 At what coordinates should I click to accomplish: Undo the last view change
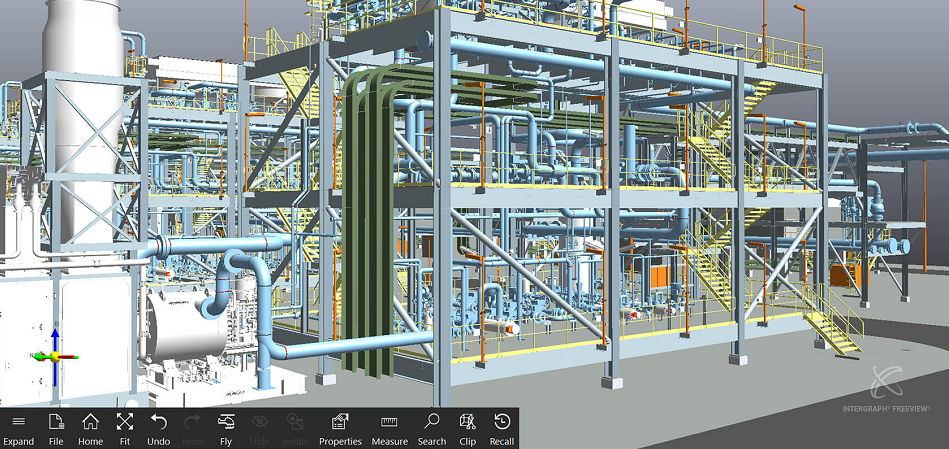pyautogui.click(x=158, y=427)
